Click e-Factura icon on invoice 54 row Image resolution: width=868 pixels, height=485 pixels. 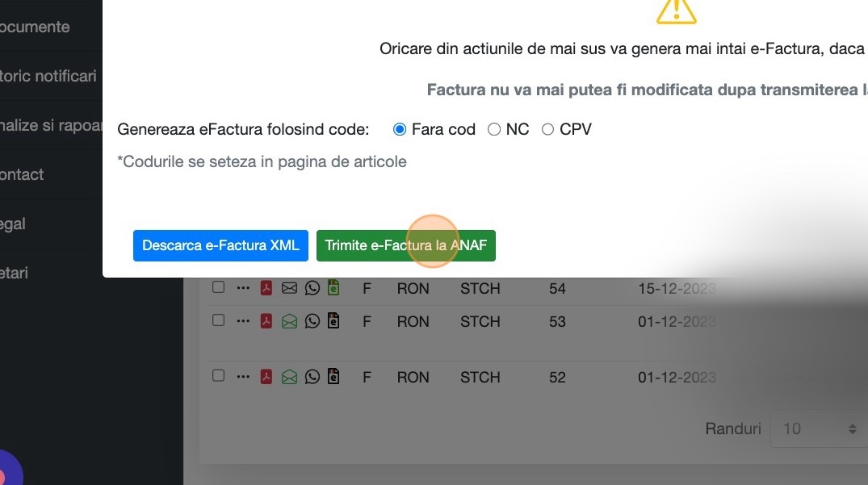pyautogui.click(x=333, y=287)
